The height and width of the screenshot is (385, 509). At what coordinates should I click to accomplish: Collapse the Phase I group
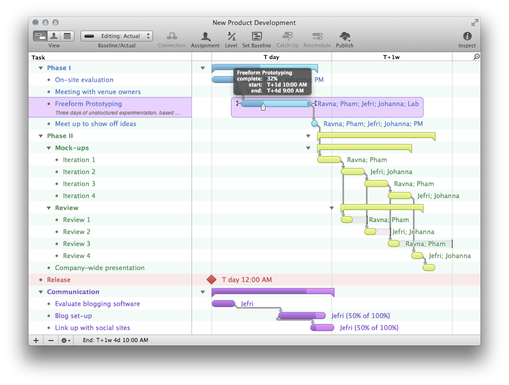[x=41, y=68]
